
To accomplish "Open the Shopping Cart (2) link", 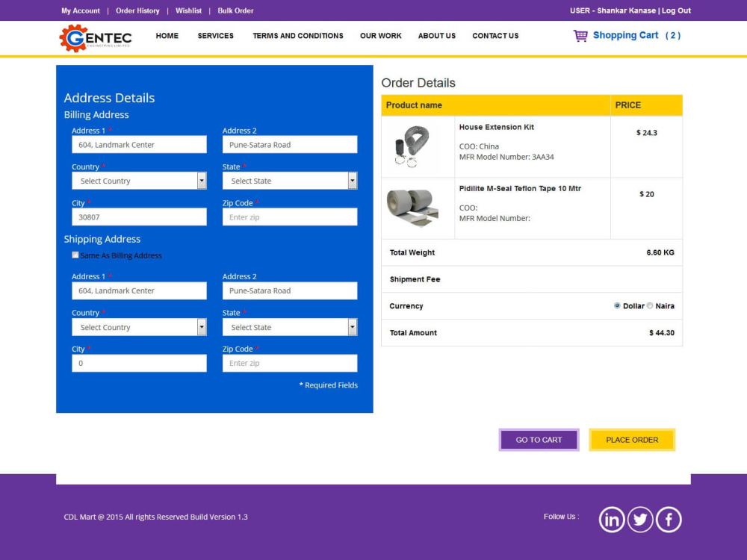I will (x=636, y=35).
